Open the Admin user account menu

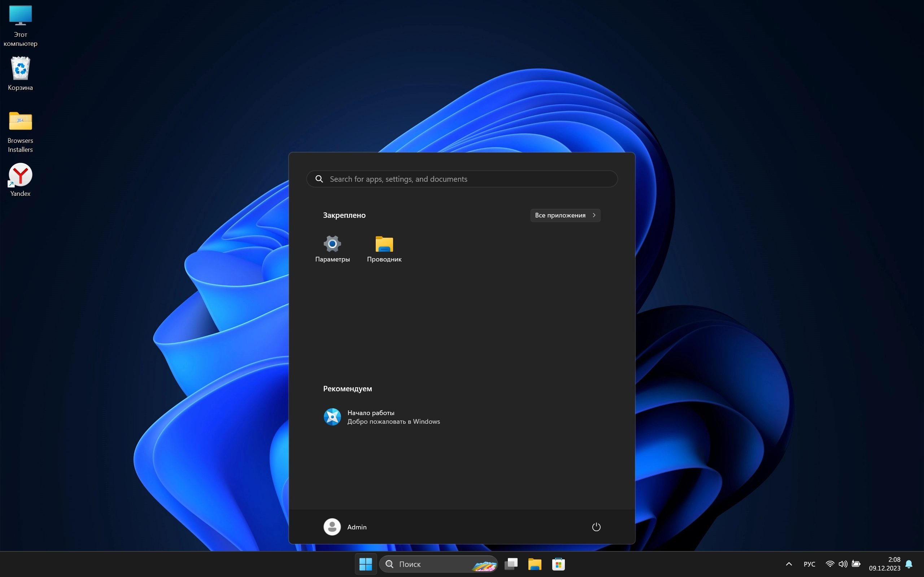pyautogui.click(x=345, y=527)
